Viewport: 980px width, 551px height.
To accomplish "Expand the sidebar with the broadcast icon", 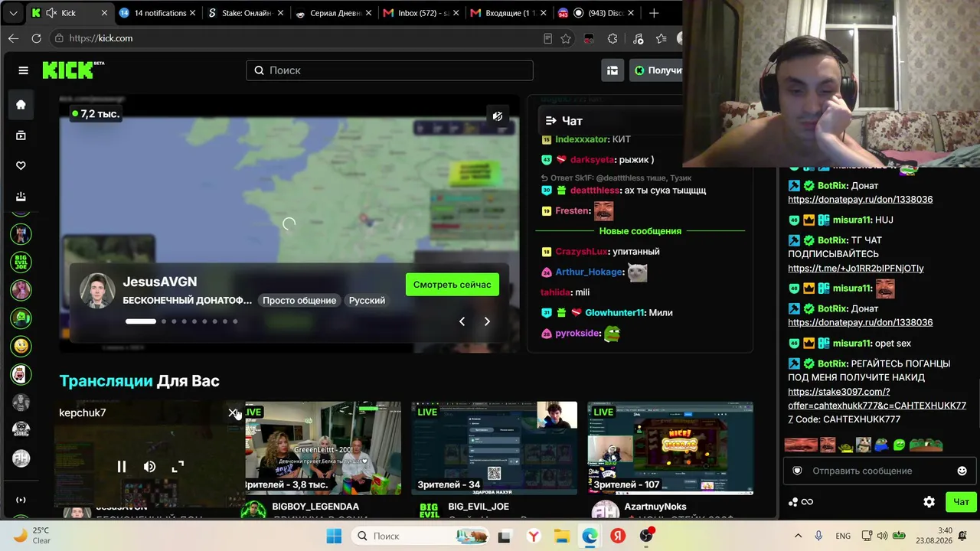I will point(21,500).
